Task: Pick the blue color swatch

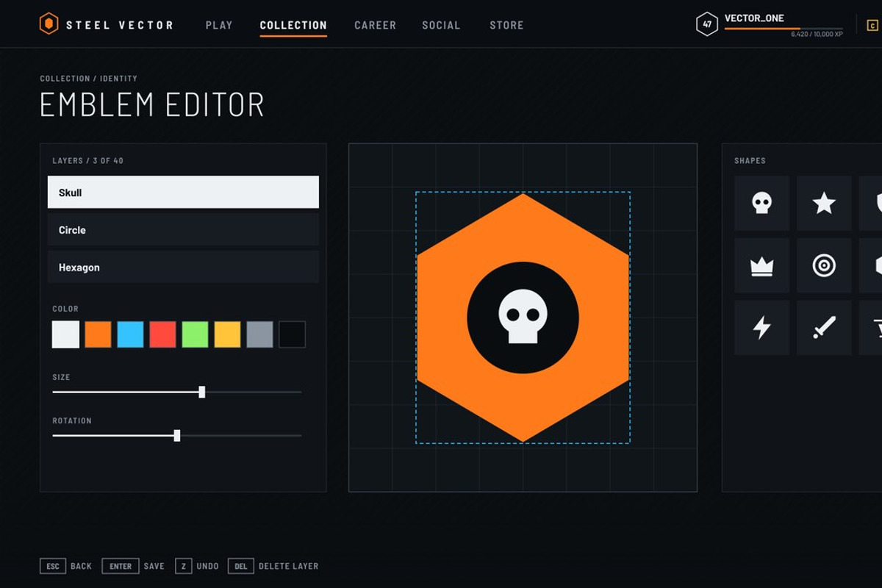Action: pos(130,334)
